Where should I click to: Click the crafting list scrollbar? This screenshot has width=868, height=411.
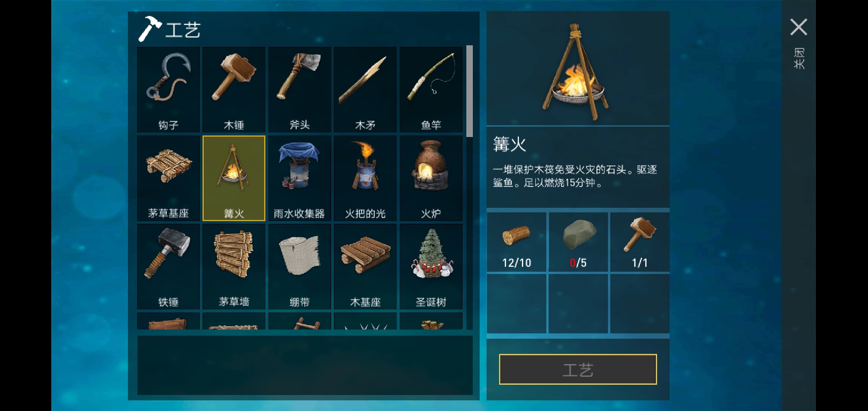tap(469, 91)
